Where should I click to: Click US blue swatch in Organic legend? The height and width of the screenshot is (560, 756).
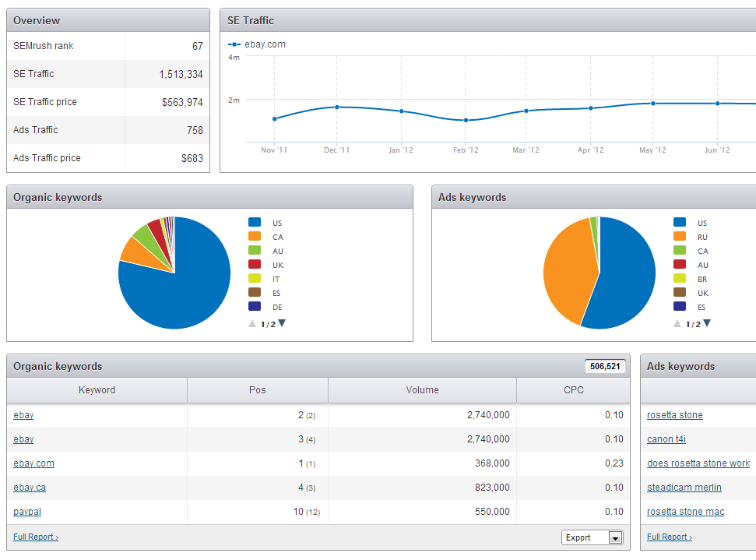pos(255,222)
